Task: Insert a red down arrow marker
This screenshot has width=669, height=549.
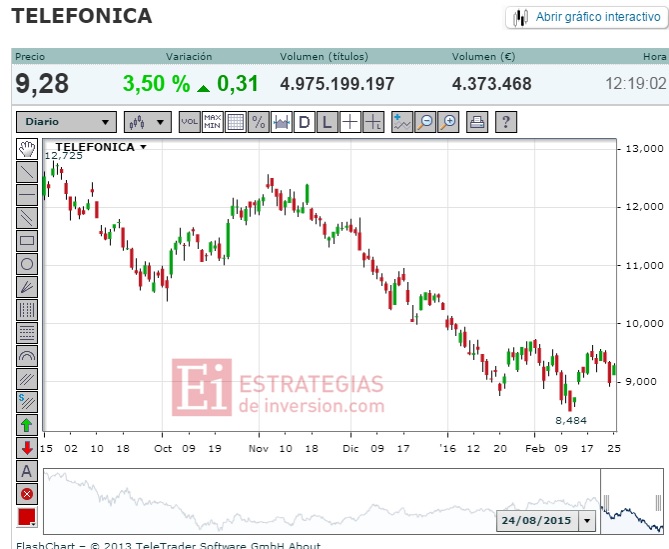Action: click(27, 448)
